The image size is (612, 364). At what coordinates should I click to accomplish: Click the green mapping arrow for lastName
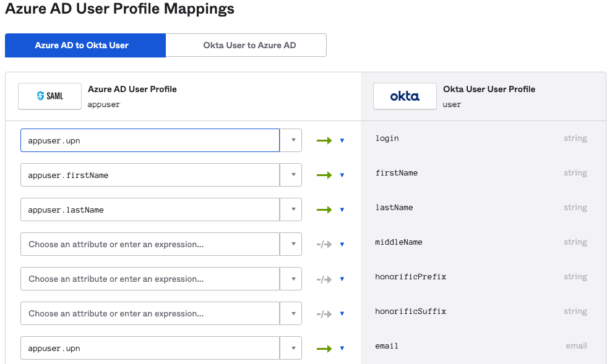pyautogui.click(x=324, y=210)
